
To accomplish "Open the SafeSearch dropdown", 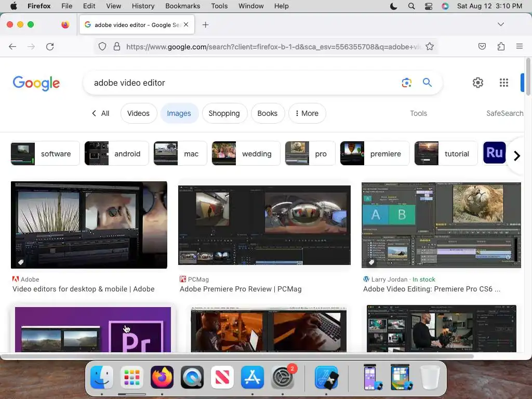I will coord(505,113).
